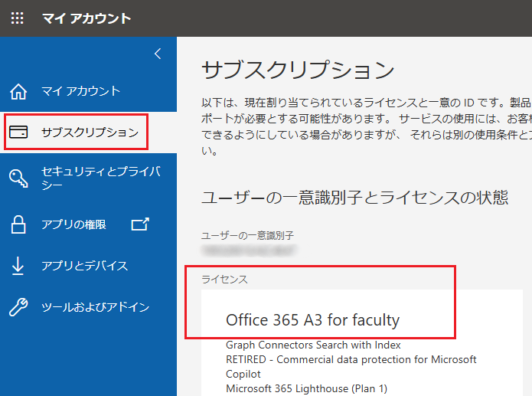Image resolution: width=532 pixels, height=396 pixels.
Task: Open the app launcher waffle icon
Action: click(x=18, y=18)
